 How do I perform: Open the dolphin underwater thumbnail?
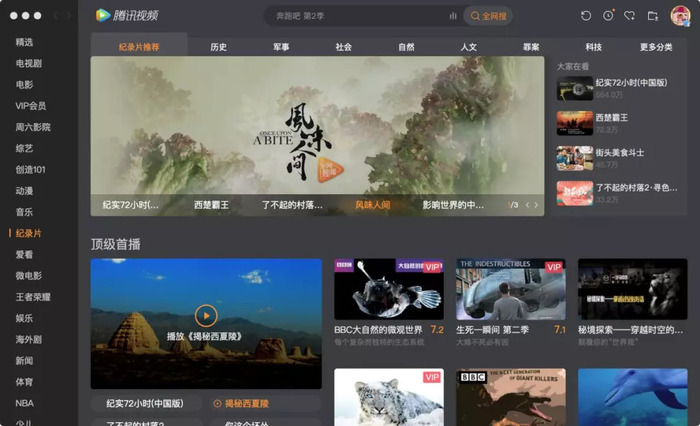pos(633,397)
